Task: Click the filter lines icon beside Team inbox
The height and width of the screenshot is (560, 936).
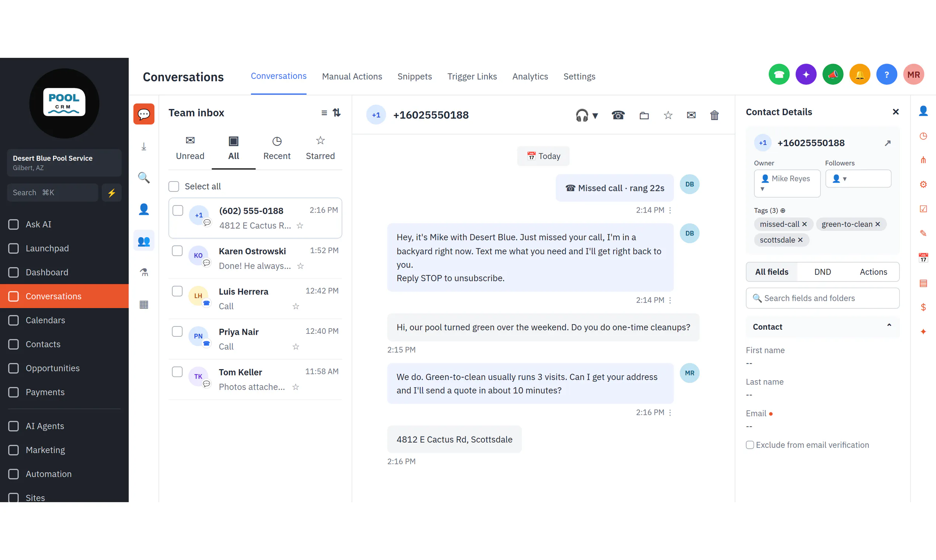Action: [x=324, y=113]
